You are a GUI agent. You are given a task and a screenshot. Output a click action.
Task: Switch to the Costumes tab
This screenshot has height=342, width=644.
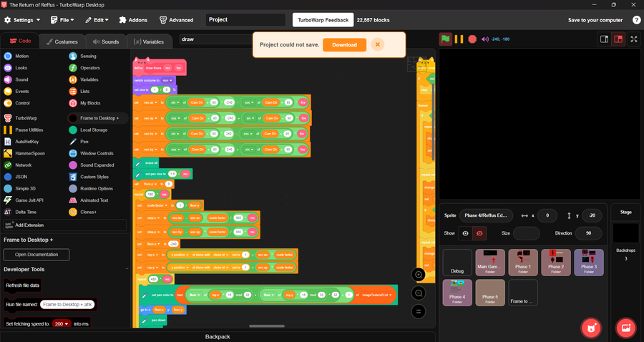[62, 41]
